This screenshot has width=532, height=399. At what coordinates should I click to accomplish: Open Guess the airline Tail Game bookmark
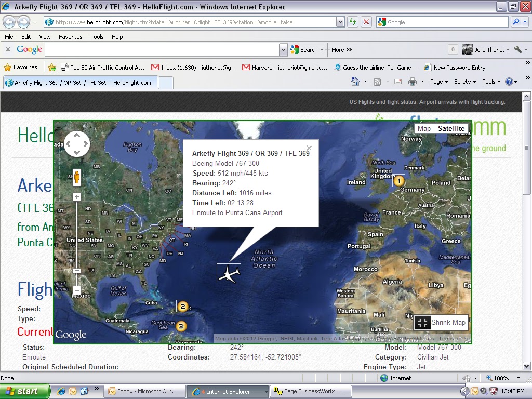tap(377, 68)
